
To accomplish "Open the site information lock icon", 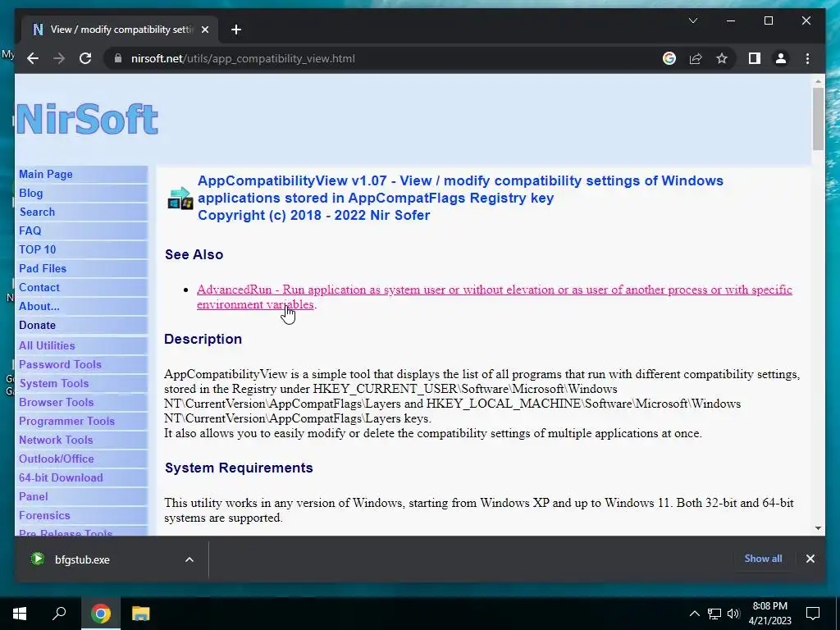I will click(118, 58).
